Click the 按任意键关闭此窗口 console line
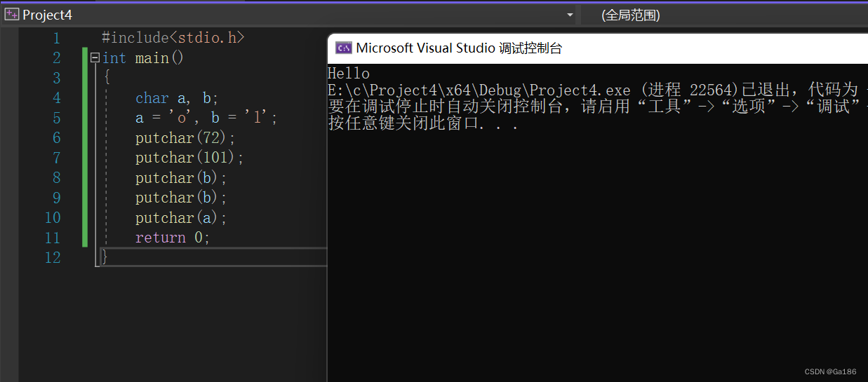 click(423, 124)
